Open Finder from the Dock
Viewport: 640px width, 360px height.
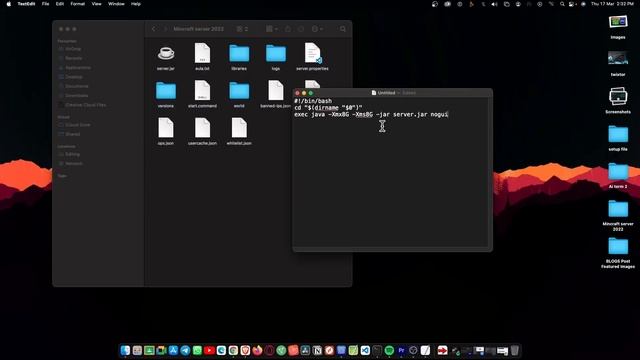pos(125,350)
